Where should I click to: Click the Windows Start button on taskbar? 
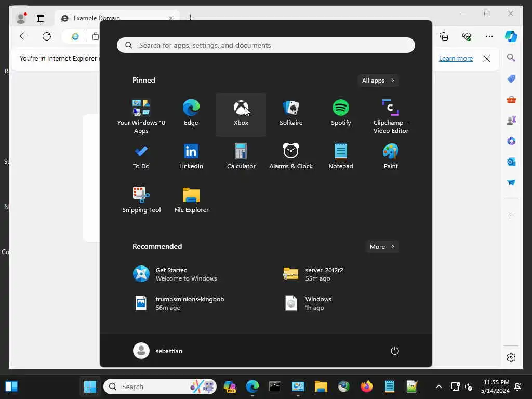pyautogui.click(x=90, y=387)
